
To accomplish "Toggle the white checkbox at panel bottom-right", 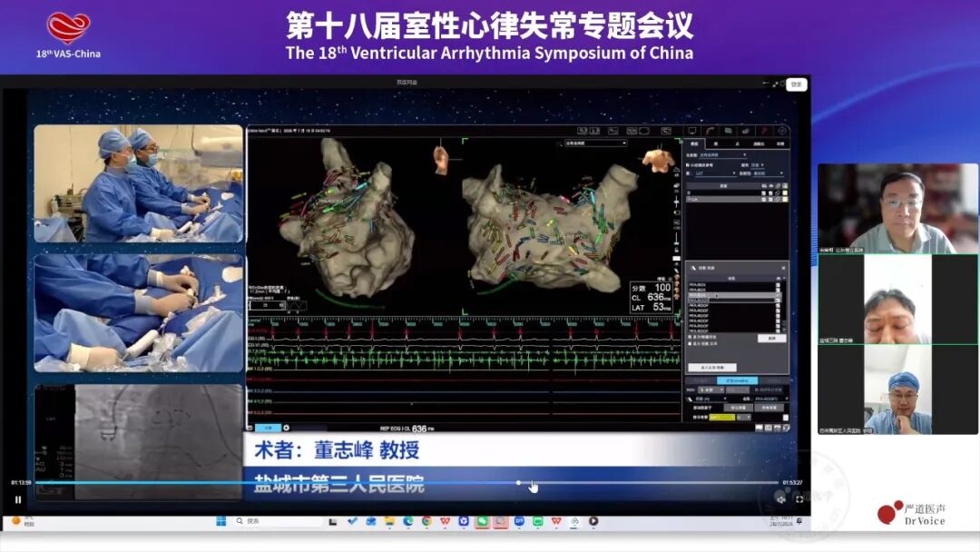I will (786, 418).
